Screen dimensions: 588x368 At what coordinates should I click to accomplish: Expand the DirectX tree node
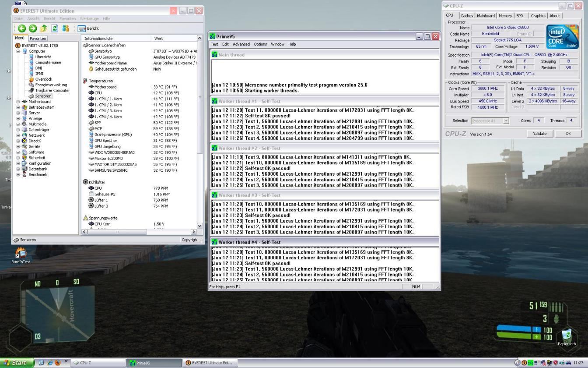(18, 141)
